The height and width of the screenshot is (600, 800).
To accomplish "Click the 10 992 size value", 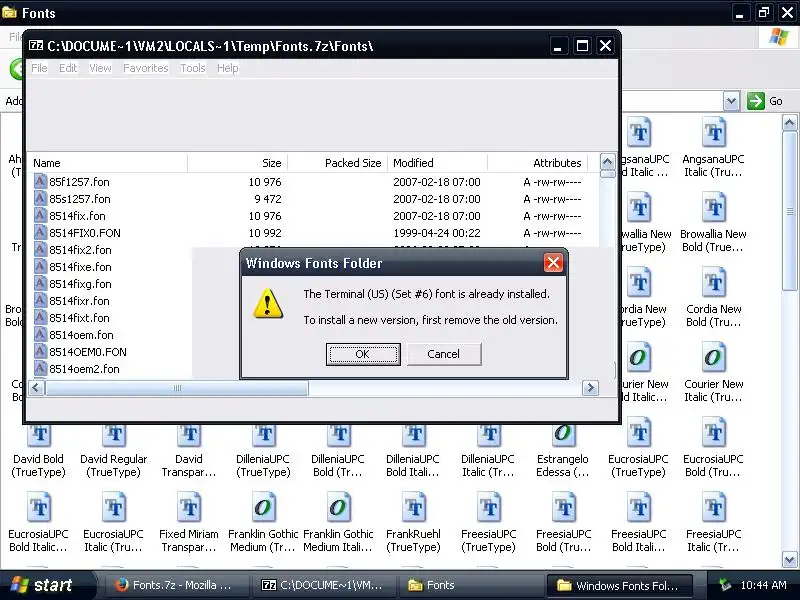I will (x=265, y=233).
